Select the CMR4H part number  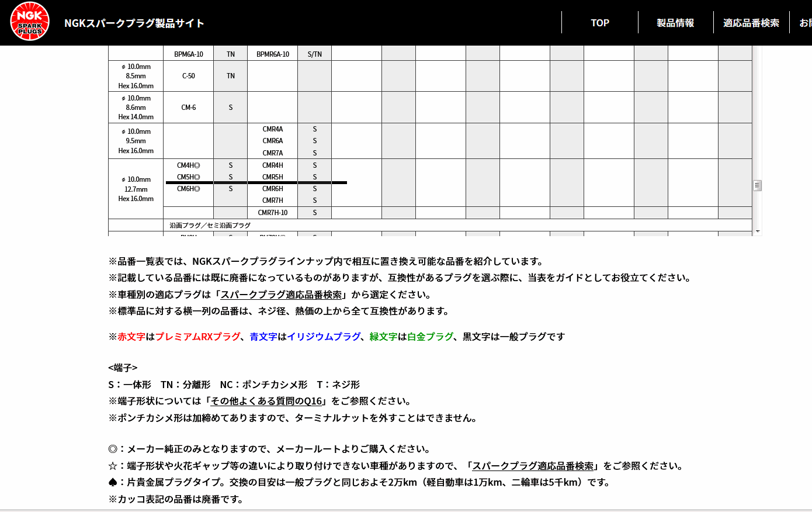[x=273, y=165]
